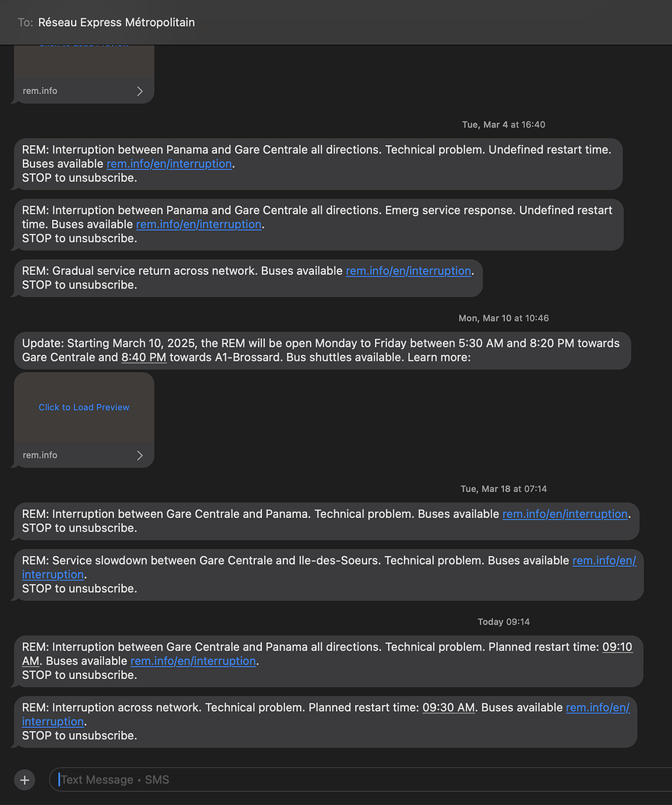The width and height of the screenshot is (672, 805).
Task: Select recipient Réseau Express Métropolitain in To field
Action: pos(116,22)
